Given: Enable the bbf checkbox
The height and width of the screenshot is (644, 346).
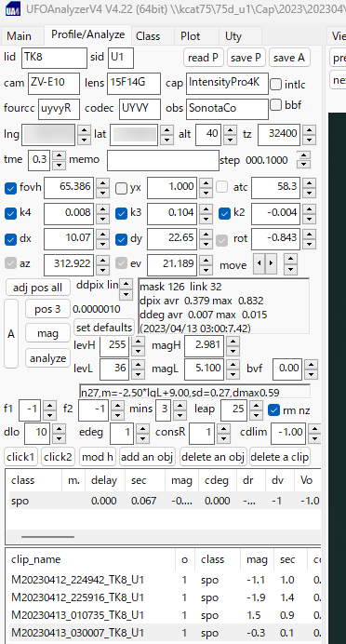Looking at the screenshot, I should pos(276,105).
